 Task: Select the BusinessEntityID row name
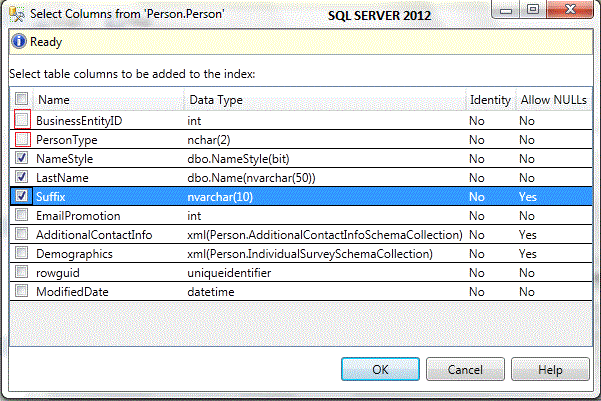click(79, 121)
